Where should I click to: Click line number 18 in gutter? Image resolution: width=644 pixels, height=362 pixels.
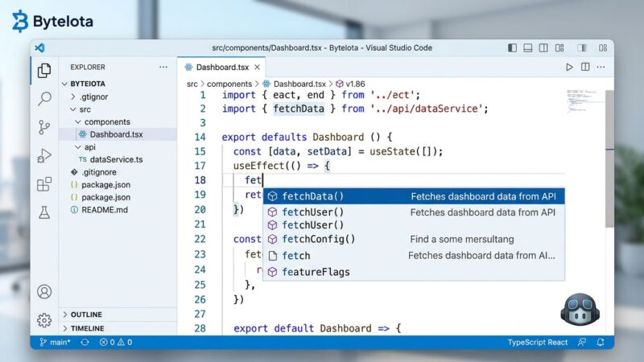tap(200, 179)
